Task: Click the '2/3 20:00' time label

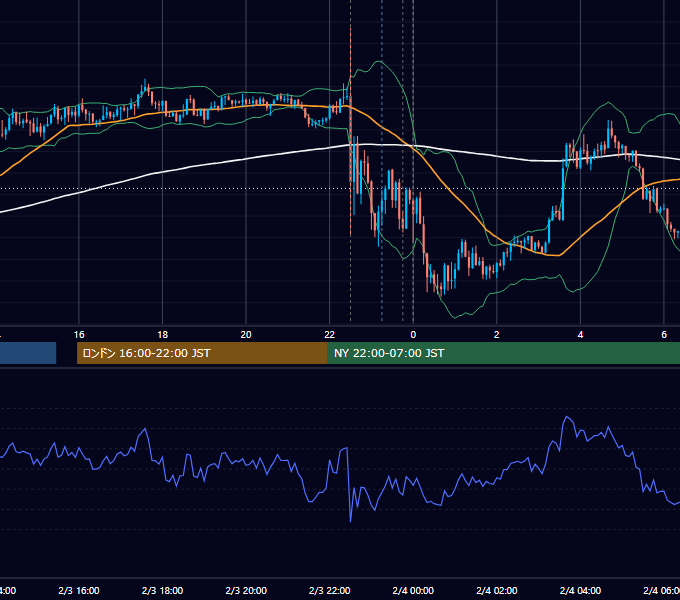Action: point(246,590)
